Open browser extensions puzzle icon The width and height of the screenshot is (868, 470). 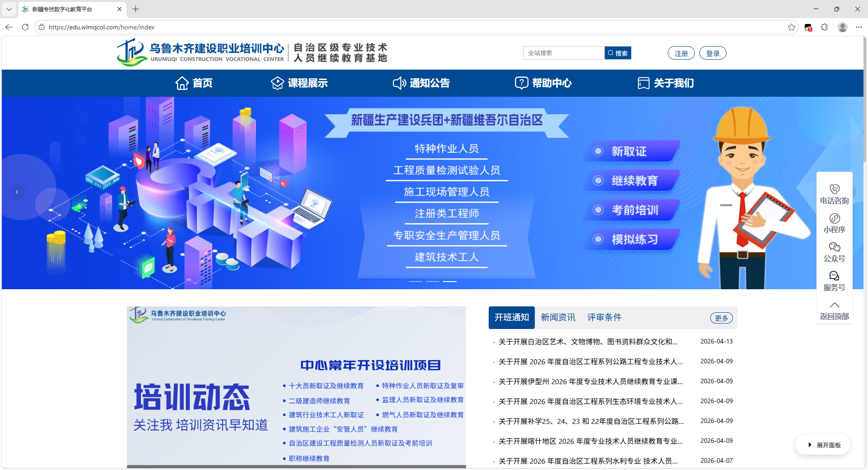pyautogui.click(x=824, y=28)
